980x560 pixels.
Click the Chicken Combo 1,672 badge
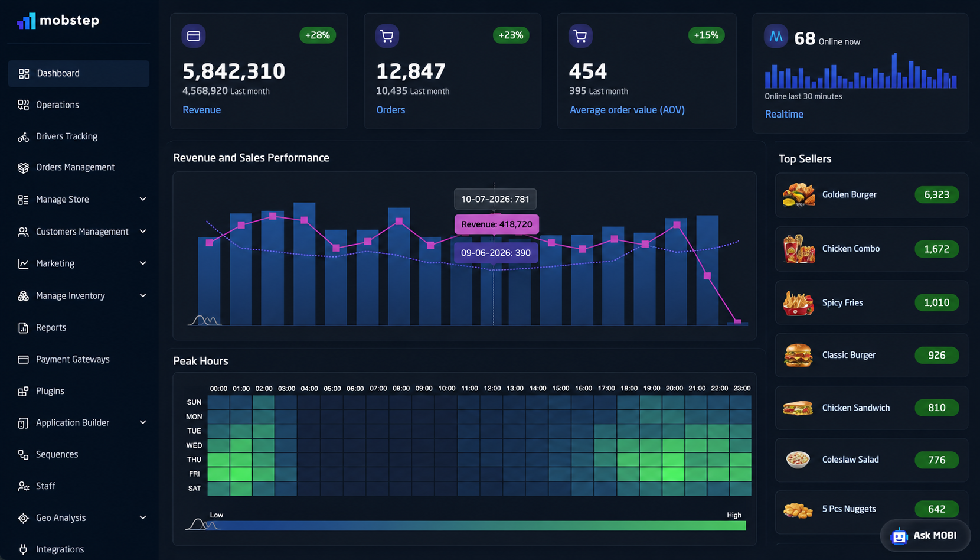click(937, 249)
